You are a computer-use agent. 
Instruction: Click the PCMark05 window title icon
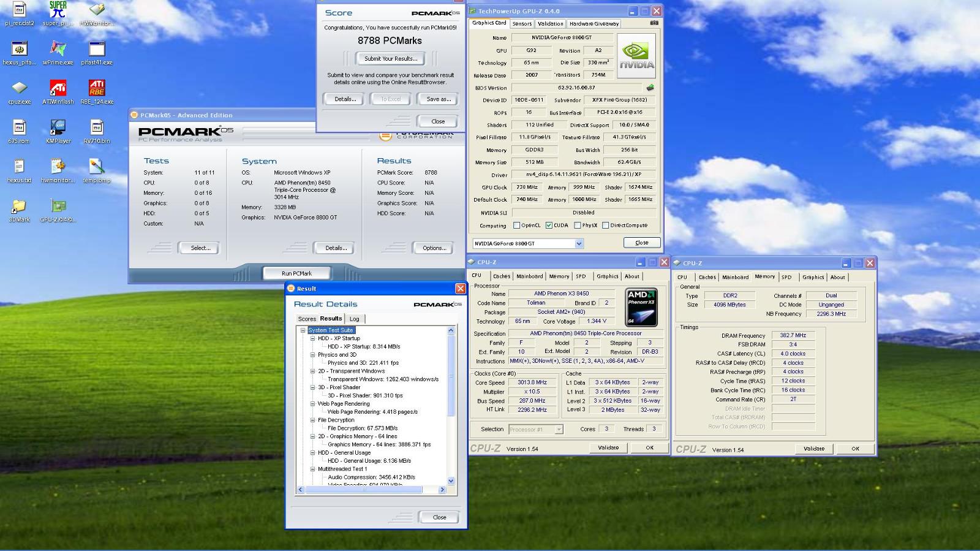pos(134,115)
